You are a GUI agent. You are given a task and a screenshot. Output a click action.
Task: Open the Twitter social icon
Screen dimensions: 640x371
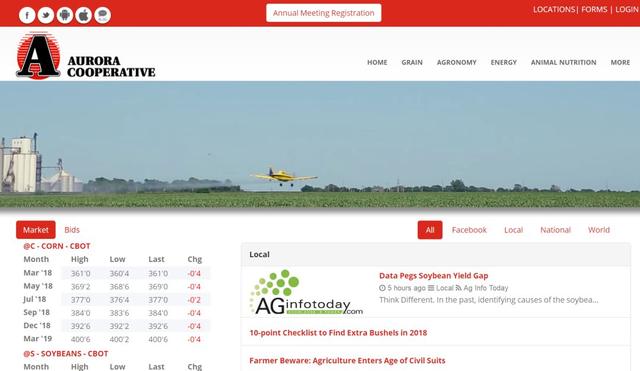tap(46, 15)
